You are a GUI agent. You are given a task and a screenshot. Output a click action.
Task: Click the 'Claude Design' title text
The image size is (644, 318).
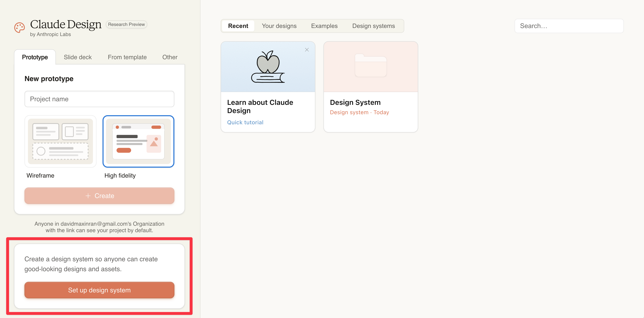66,24
